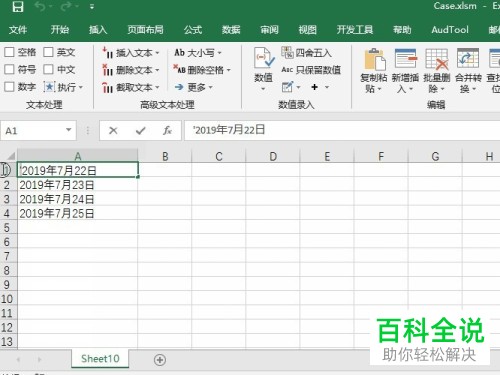Select cell containing 2019年7月24日
The width and height of the screenshot is (500, 375).
[77, 199]
